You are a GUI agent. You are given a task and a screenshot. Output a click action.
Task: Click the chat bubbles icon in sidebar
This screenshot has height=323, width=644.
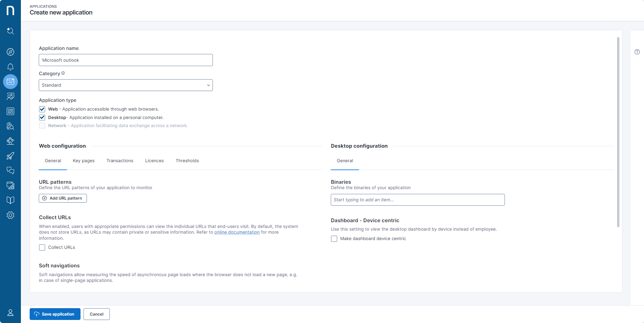10,171
